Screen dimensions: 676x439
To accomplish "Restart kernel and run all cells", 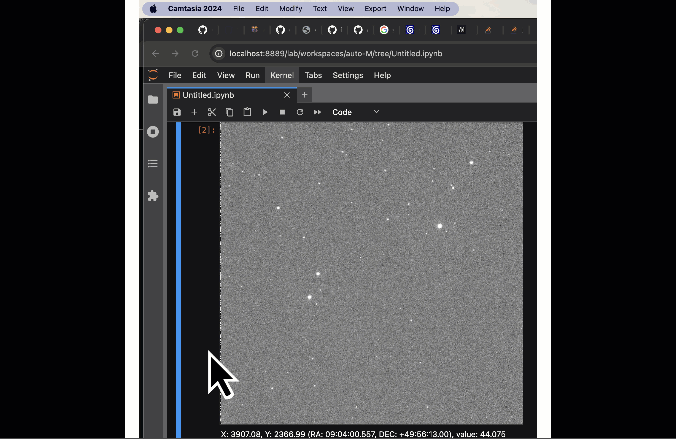I will tap(317, 112).
